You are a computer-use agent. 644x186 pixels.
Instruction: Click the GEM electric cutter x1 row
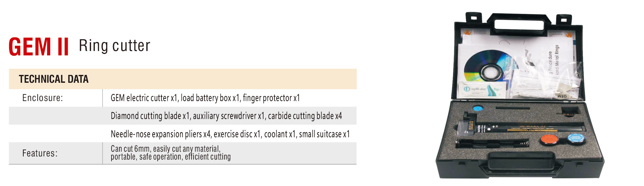coord(230,98)
